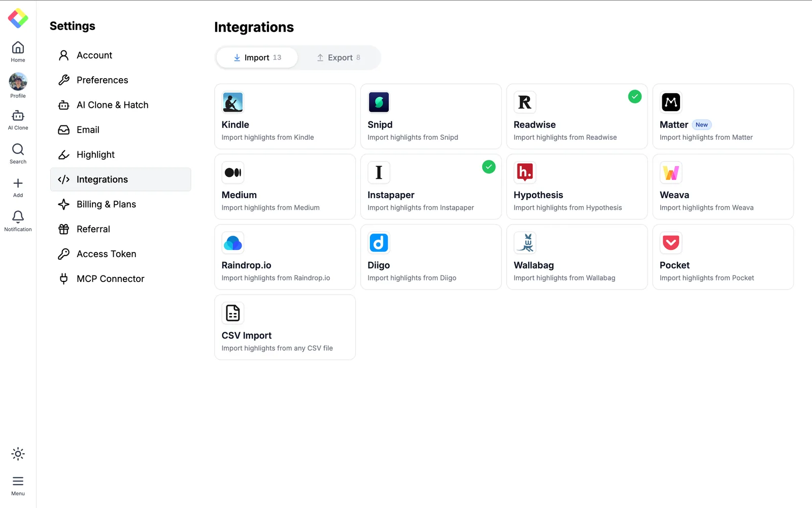
Task: Open Search in the sidebar
Action: (18, 153)
